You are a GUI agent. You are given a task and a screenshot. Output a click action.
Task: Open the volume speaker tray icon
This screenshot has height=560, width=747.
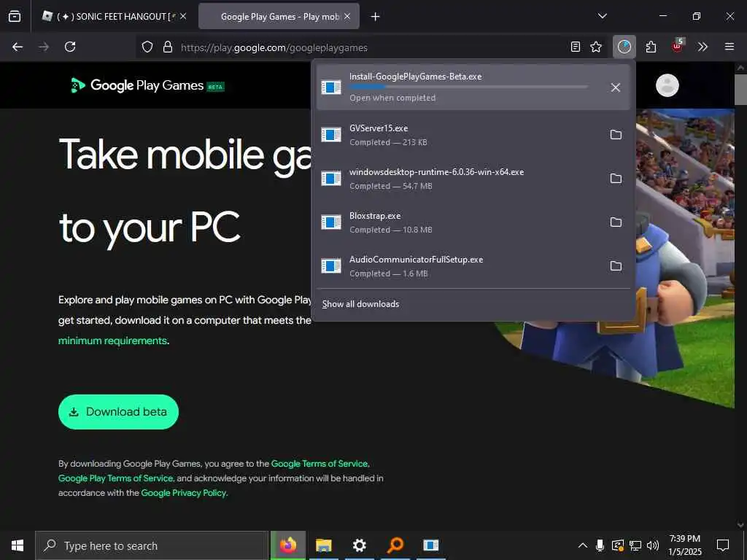click(653, 545)
